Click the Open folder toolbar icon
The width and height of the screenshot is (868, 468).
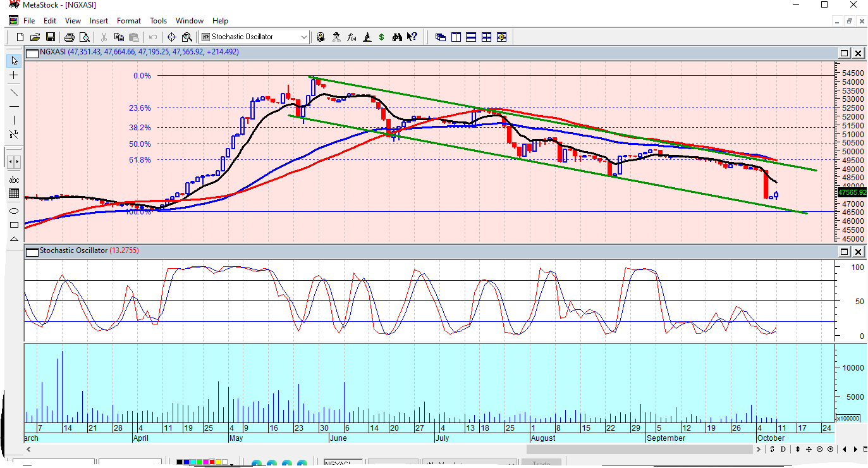(35, 37)
